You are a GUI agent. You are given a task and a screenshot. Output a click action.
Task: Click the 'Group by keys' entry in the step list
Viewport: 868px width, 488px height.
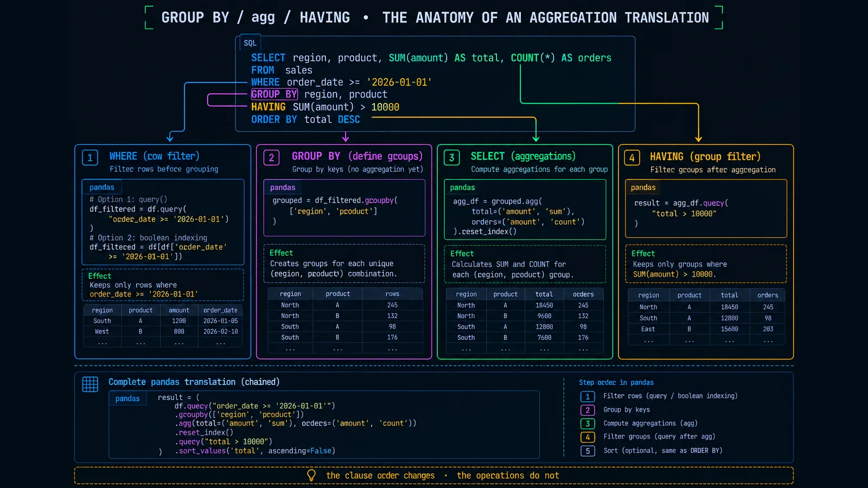(x=627, y=410)
